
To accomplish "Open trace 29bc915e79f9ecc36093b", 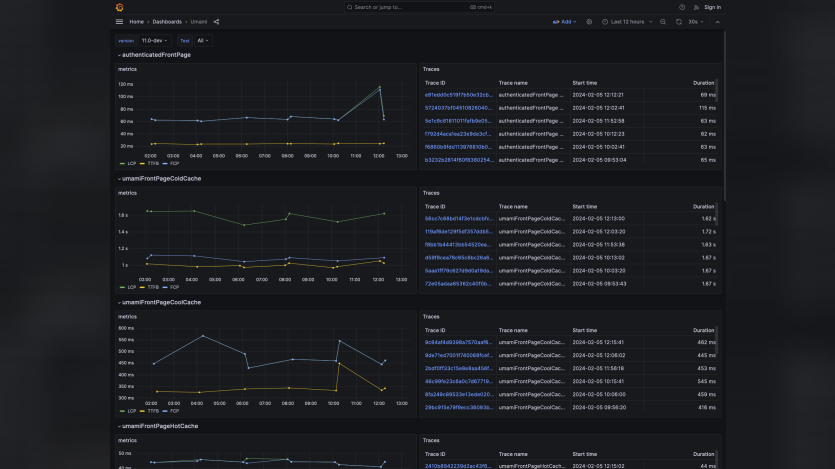I will coord(459,408).
